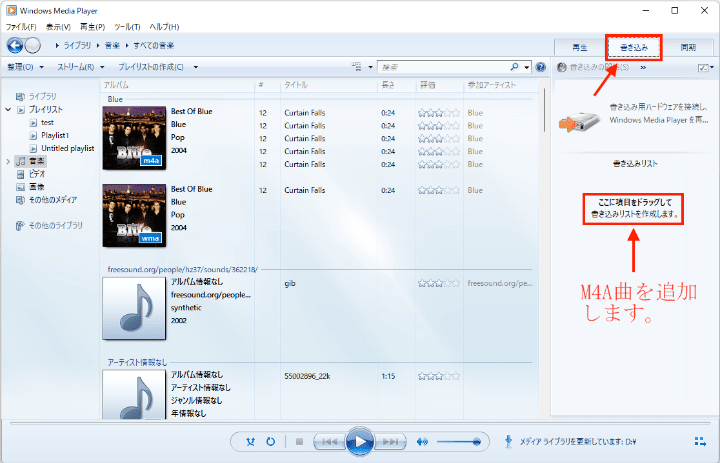Adjust the volume slider
The height and width of the screenshot is (463, 720).
(x=458, y=442)
